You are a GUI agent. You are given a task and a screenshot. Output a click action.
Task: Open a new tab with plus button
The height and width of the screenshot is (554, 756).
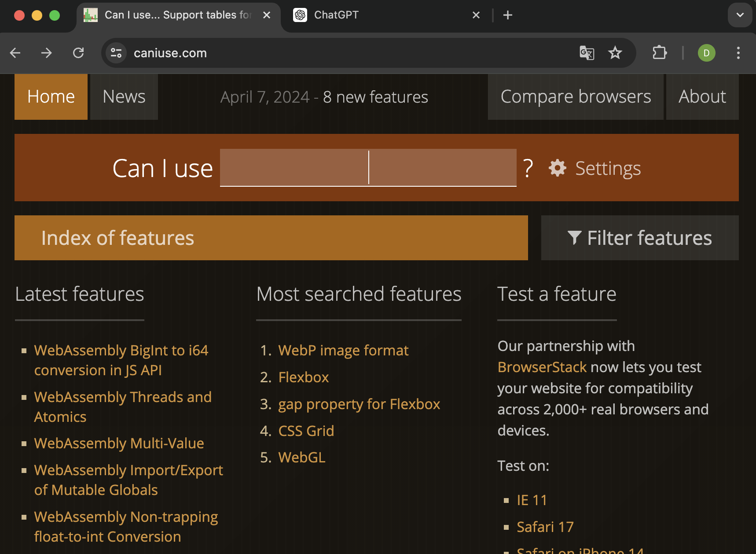click(508, 15)
